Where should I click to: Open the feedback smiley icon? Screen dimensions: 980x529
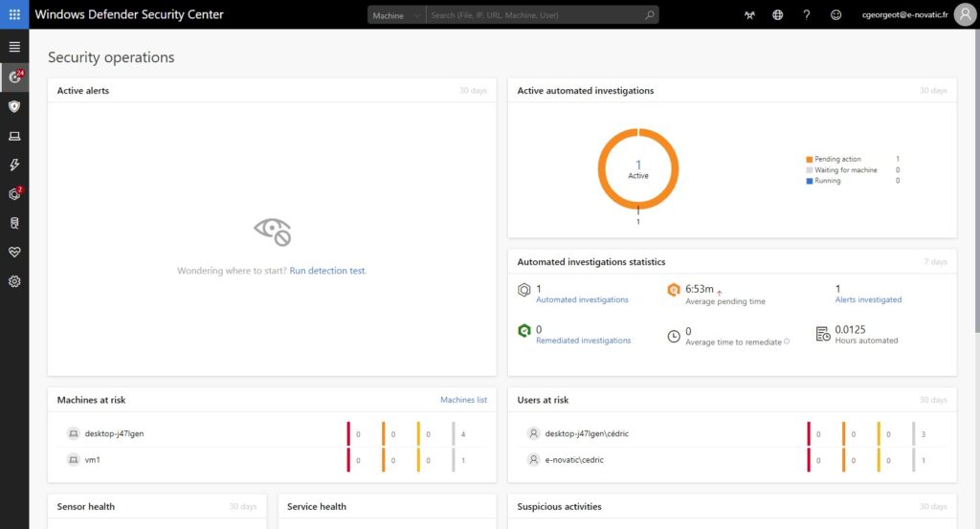835,15
